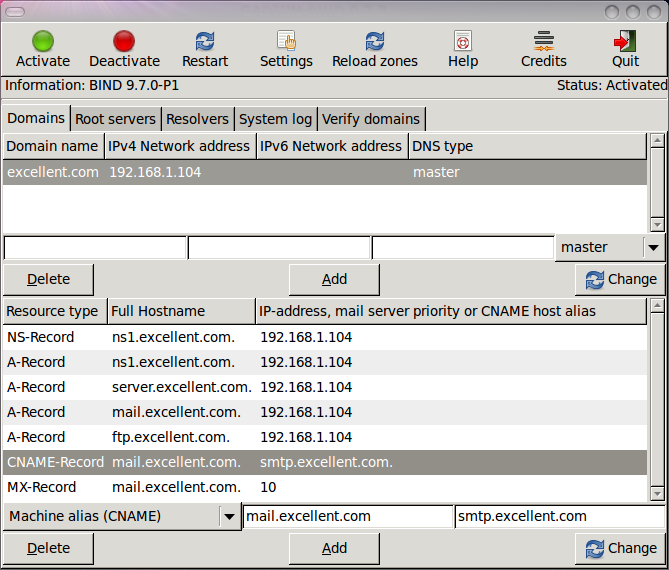Select the A-Record ftp.excellent.com row
669x570 pixels.
(x=325, y=437)
